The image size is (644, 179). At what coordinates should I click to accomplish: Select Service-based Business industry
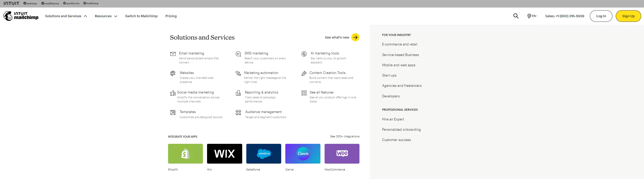click(401, 55)
